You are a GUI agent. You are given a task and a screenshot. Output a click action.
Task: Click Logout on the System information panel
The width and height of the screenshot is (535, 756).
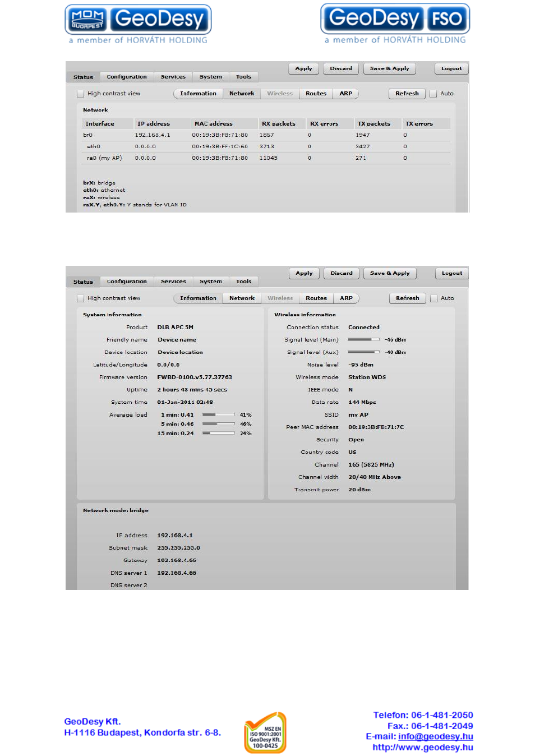click(x=452, y=273)
